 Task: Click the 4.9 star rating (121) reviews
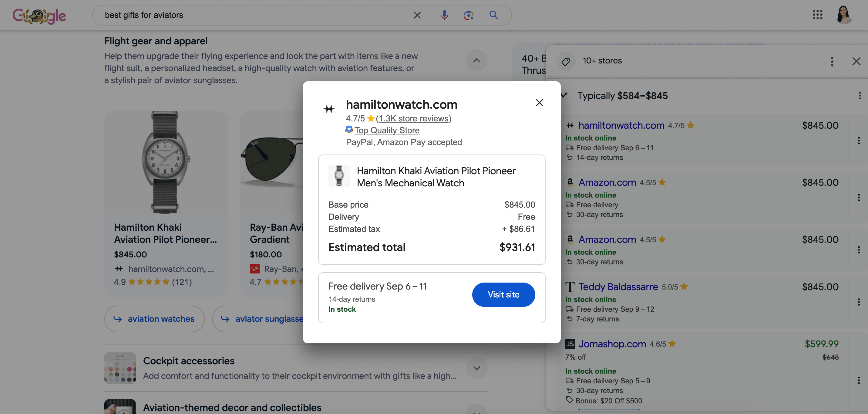(x=153, y=282)
